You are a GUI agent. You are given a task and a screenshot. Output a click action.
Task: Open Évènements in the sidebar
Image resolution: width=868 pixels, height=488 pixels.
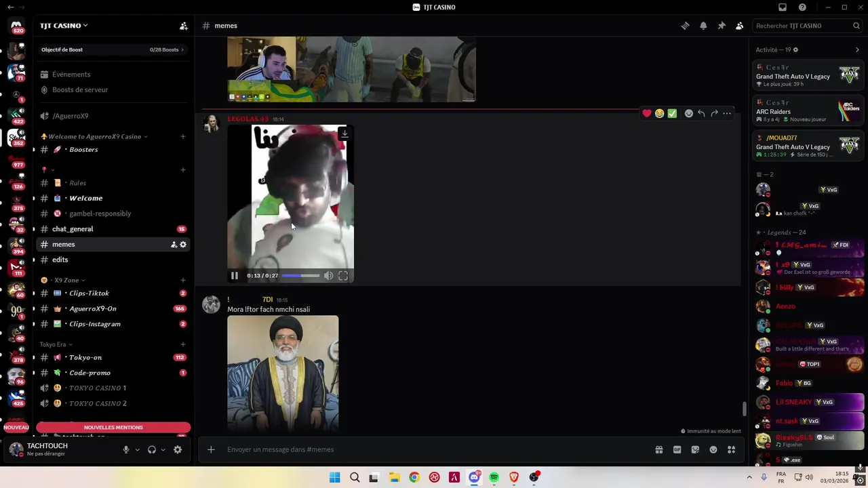(x=71, y=75)
